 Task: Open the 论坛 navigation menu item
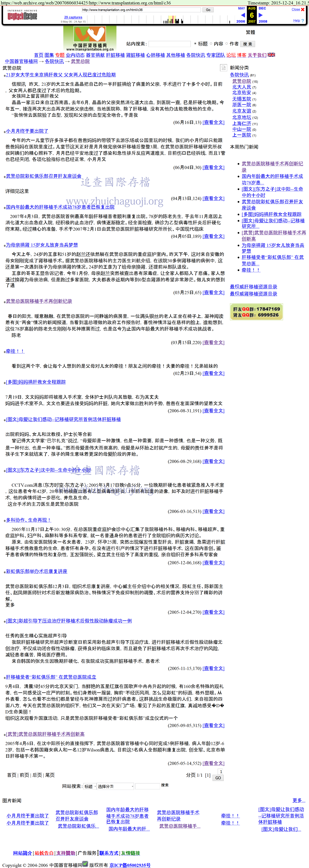click(x=231, y=55)
